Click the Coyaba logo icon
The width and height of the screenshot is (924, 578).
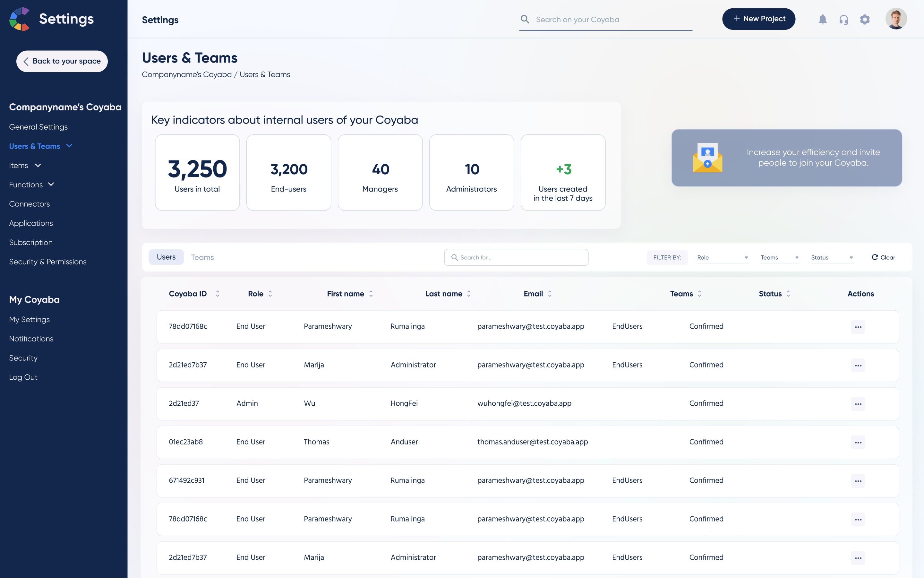point(20,19)
